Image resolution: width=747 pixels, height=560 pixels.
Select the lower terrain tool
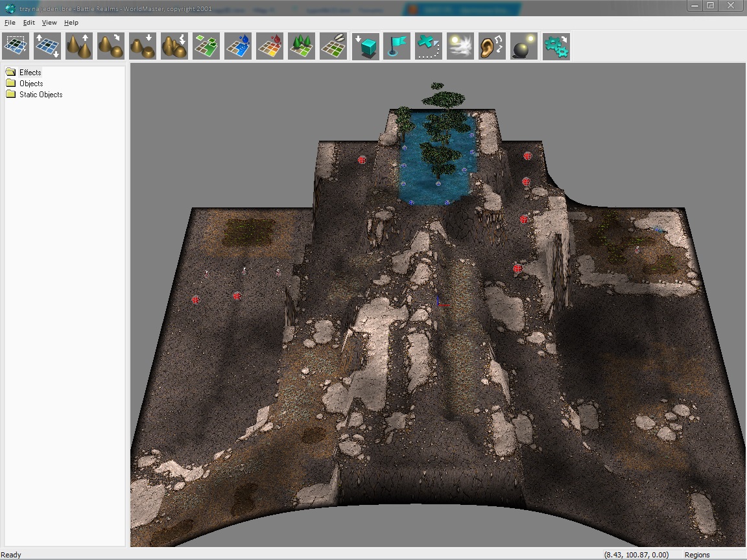tap(143, 46)
